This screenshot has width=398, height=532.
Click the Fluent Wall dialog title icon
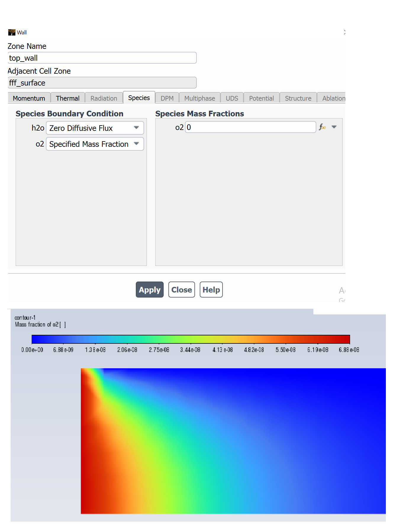pos(12,32)
